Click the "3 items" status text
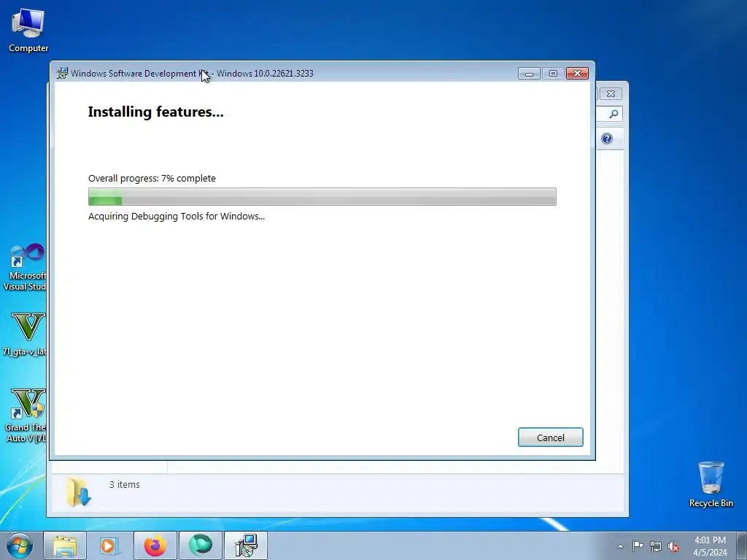This screenshot has width=747, height=560. [x=124, y=484]
